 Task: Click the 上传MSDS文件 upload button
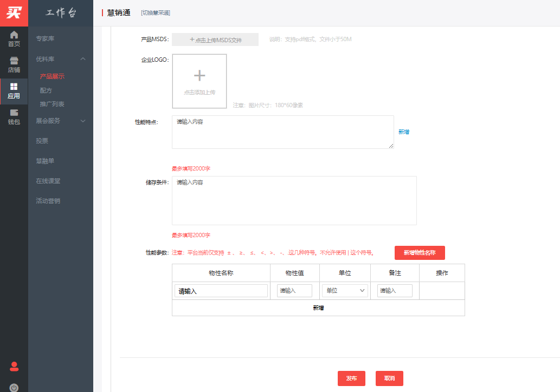(215, 40)
